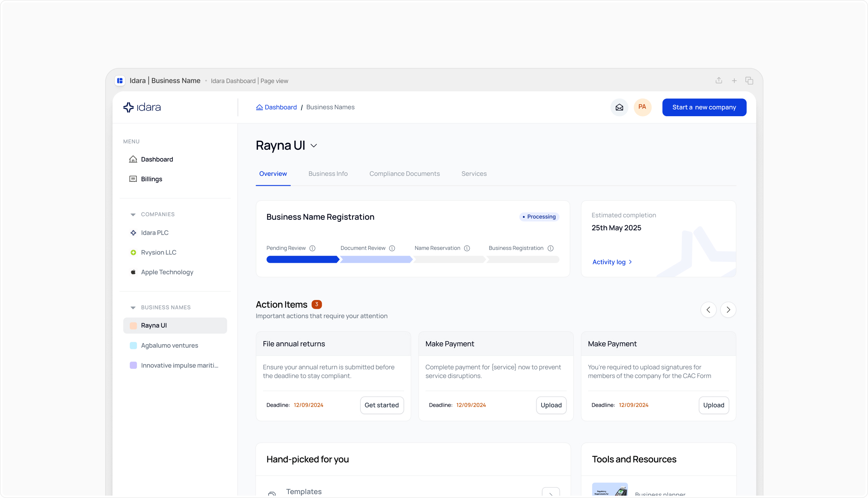This screenshot has height=498, width=868.
Task: Click the Document Review info icon
Action: tap(392, 248)
